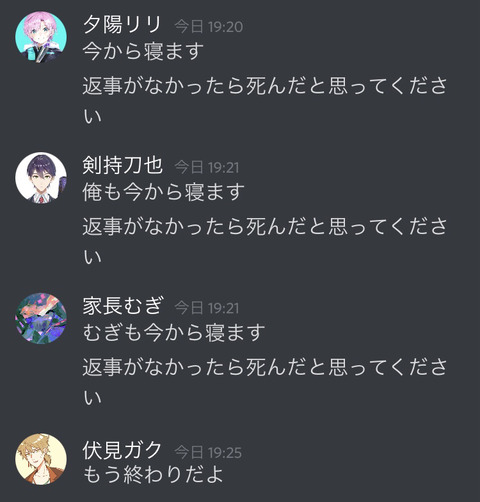Select the message 俺も今から寝ます
Image resolution: width=480 pixels, height=502 pixels.
(x=164, y=192)
